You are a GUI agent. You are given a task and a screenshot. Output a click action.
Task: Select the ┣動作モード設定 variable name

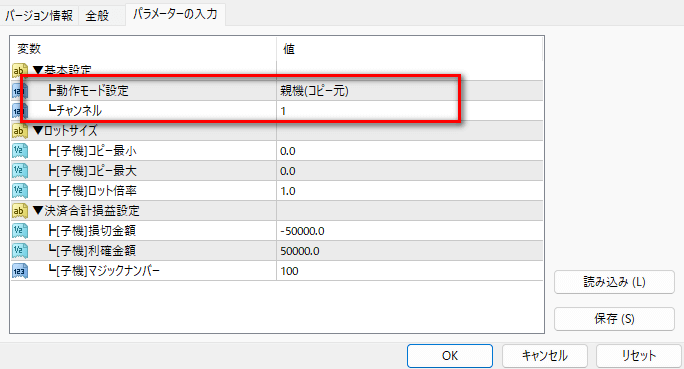(88, 91)
